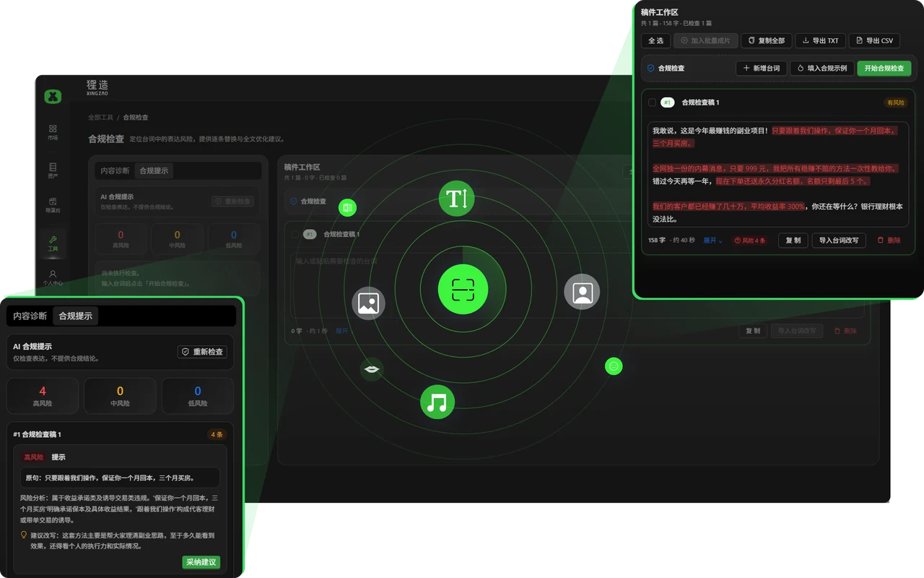
Task: Click the 重新检查 button
Action: click(x=203, y=352)
